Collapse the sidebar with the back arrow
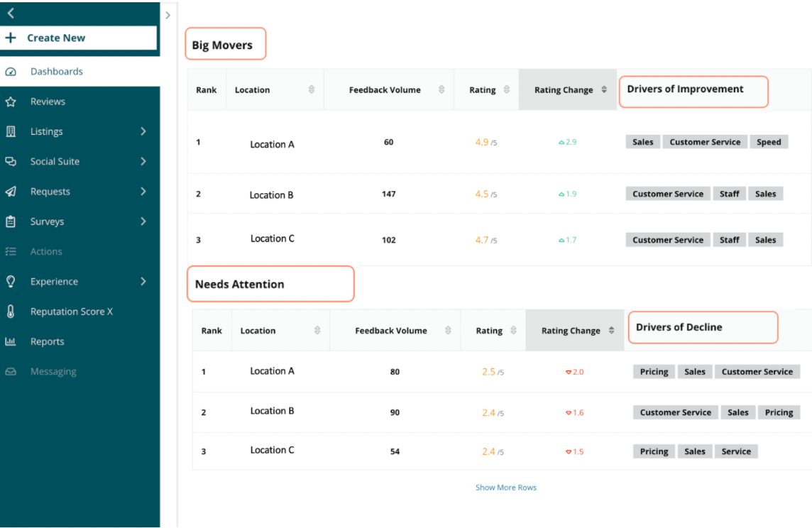This screenshot has width=812, height=528. coord(12,12)
